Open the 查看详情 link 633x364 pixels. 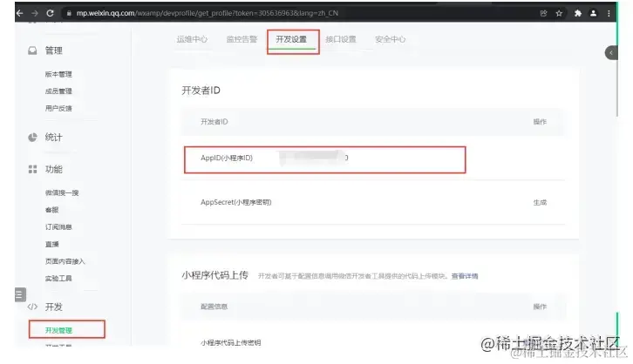[x=465, y=276]
